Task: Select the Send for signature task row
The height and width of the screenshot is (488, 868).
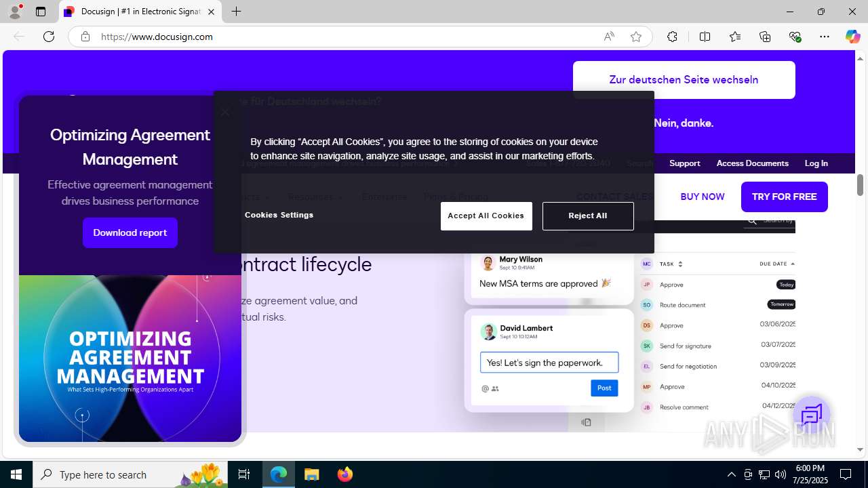Action: coord(717,346)
